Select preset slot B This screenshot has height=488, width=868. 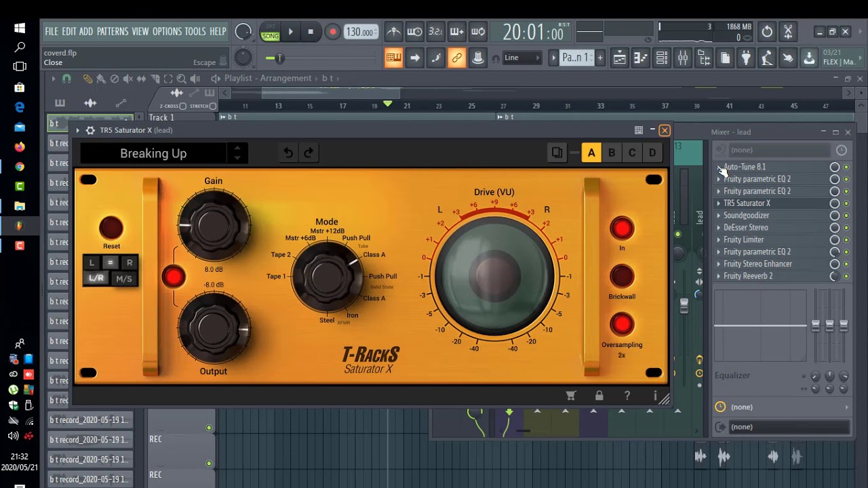612,153
